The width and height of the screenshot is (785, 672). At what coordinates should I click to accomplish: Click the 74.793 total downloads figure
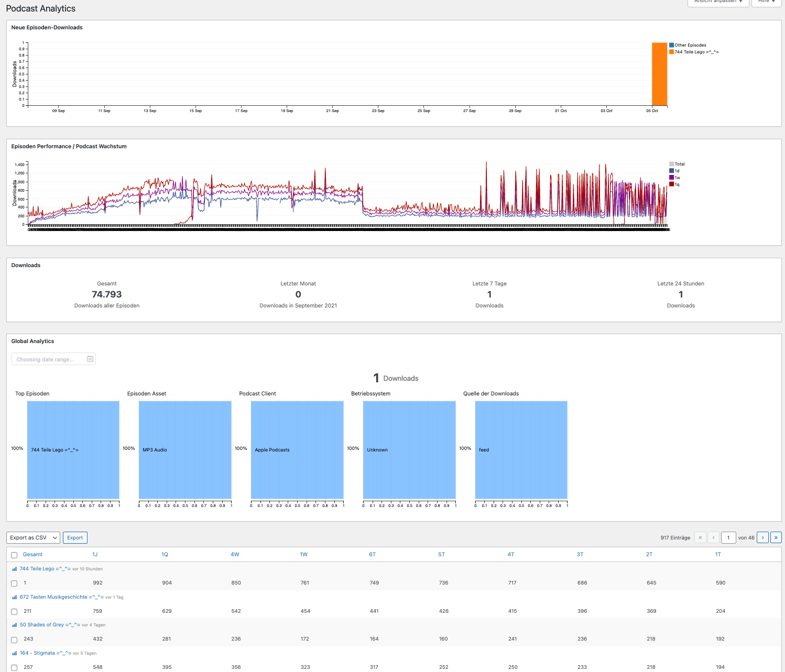coord(107,294)
